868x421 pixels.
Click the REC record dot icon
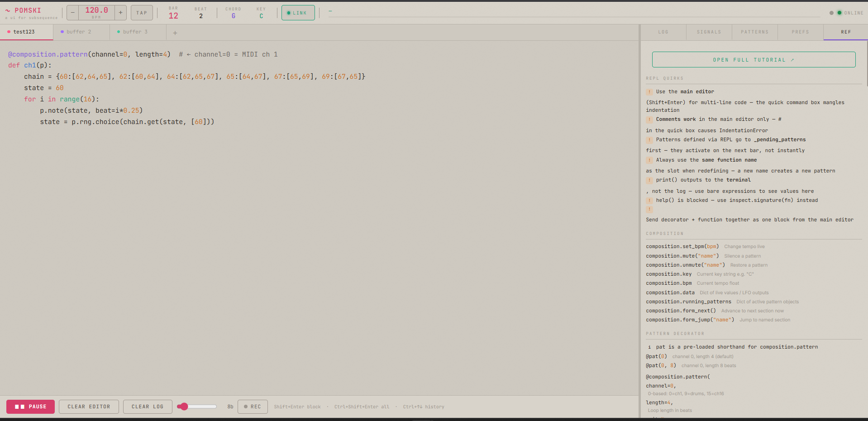245,407
